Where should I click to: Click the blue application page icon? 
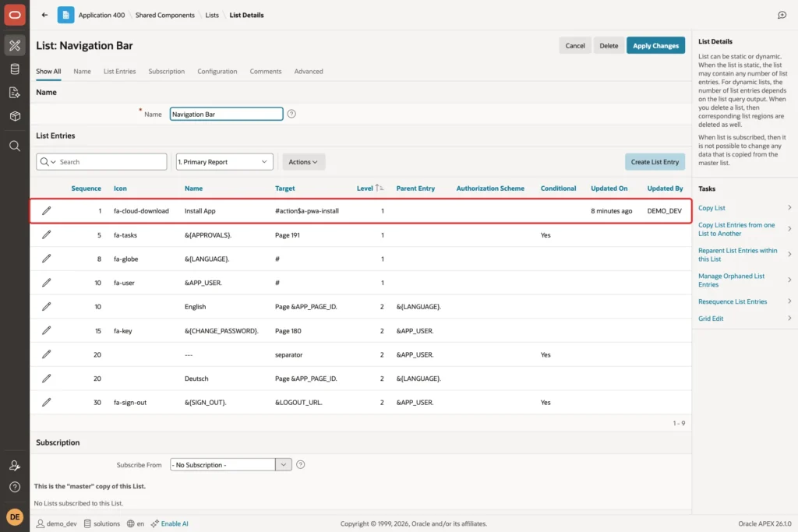(65, 16)
